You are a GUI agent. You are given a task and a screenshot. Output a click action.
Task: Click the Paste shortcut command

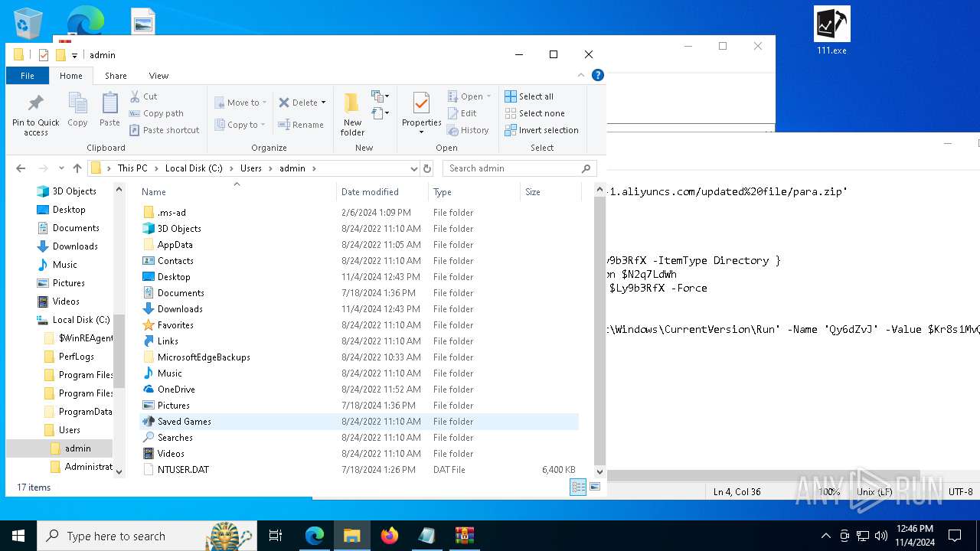[165, 130]
